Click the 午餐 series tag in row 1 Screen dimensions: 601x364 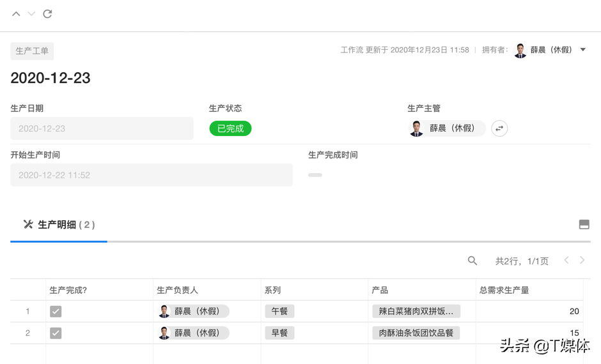coord(279,312)
